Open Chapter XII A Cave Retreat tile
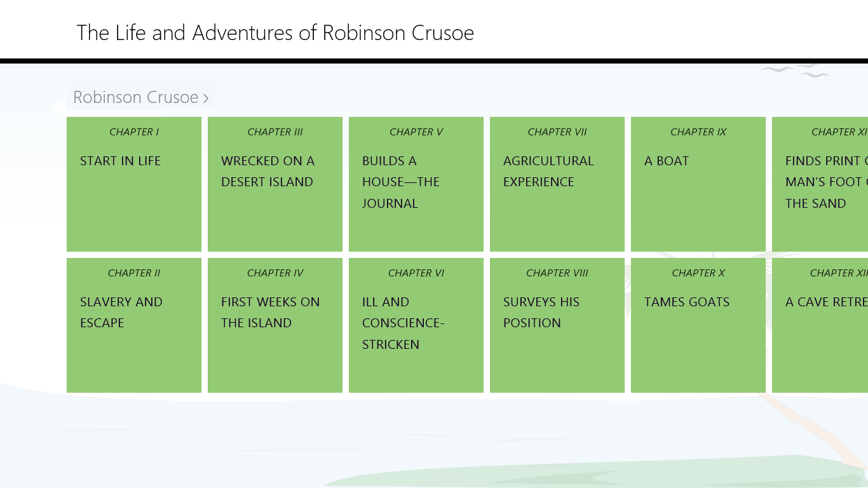Screen dimensions: 868x488 point(820,325)
